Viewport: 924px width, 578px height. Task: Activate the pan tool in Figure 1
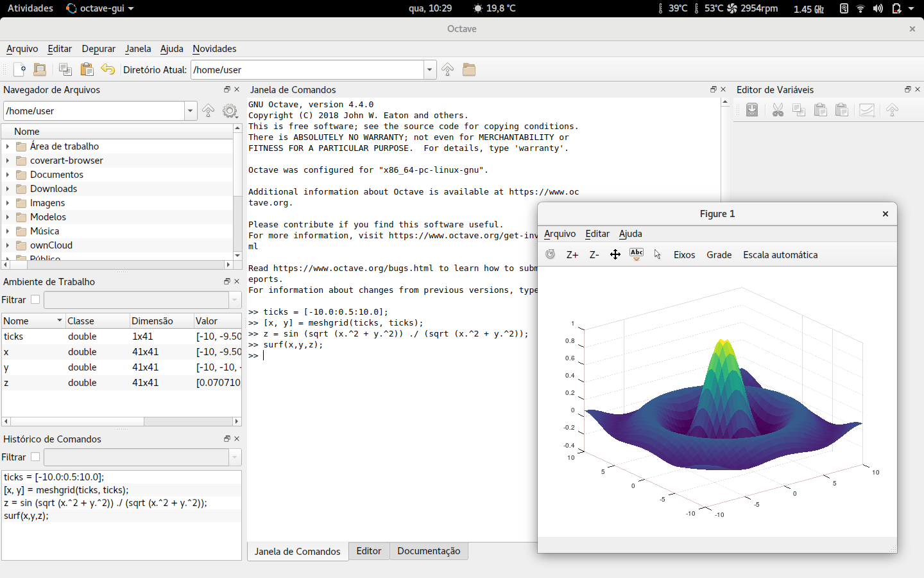coord(615,255)
